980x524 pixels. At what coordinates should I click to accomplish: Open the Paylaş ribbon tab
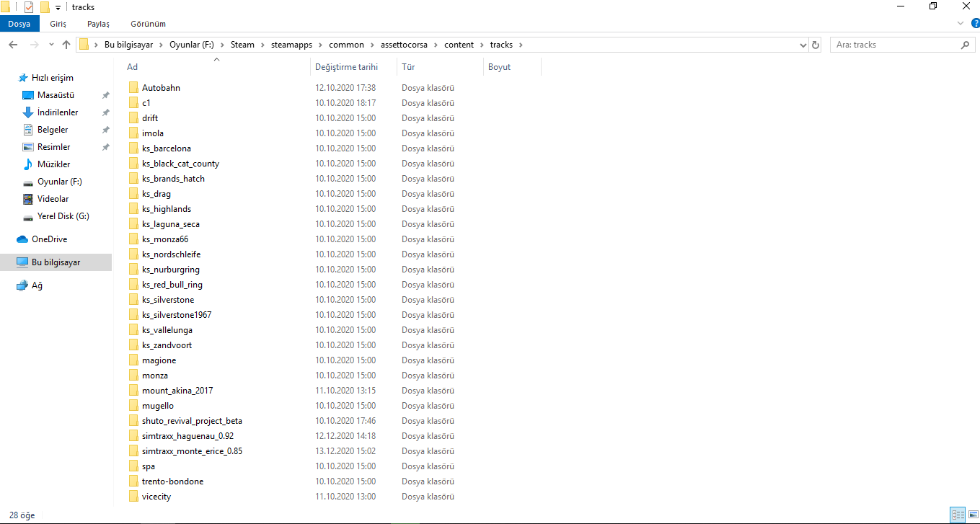tap(98, 24)
